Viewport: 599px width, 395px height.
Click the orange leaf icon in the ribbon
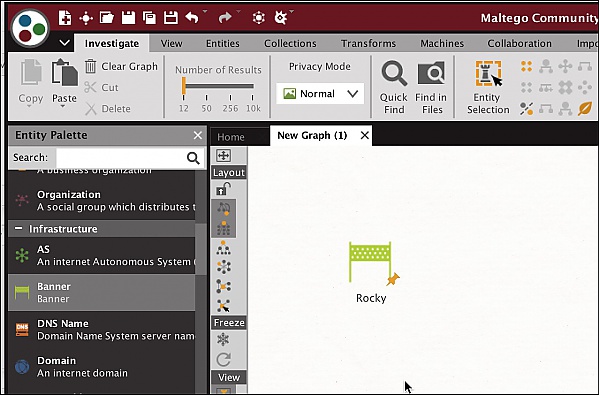[x=585, y=109]
